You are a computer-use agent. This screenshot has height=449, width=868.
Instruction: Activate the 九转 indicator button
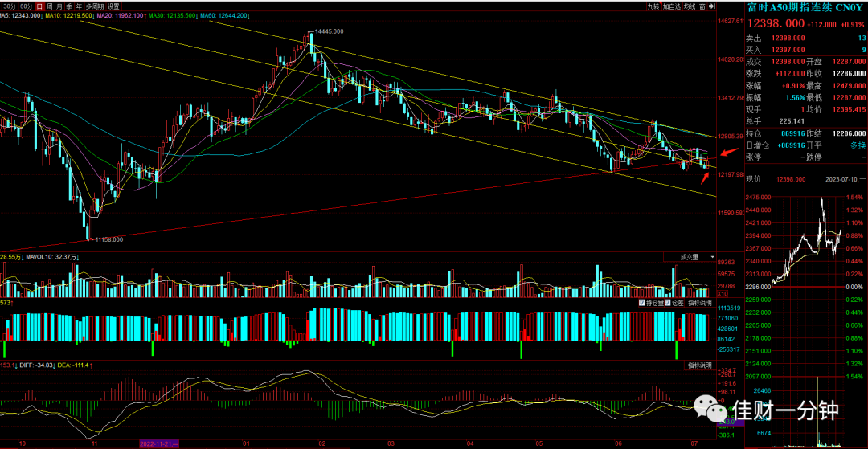coord(653,6)
